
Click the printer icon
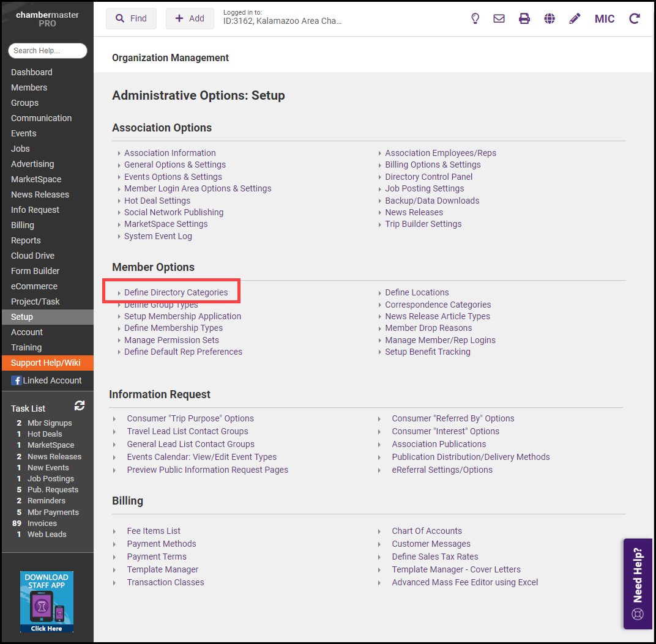(524, 18)
